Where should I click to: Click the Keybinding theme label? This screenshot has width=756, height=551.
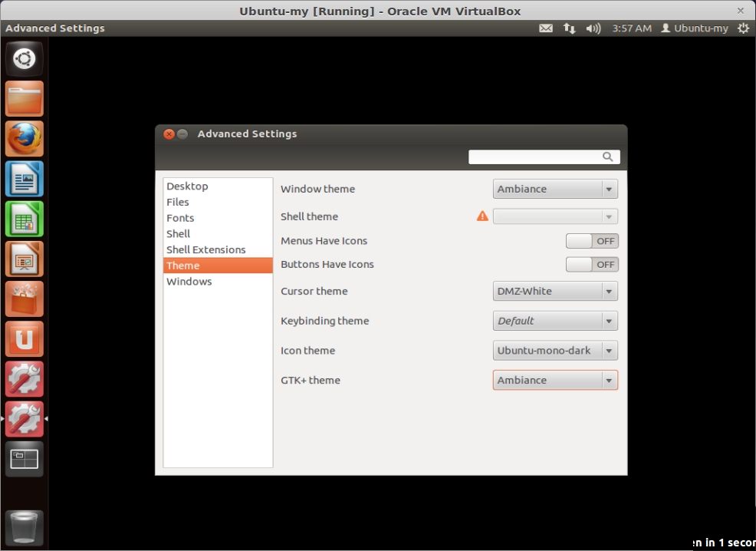pos(324,321)
